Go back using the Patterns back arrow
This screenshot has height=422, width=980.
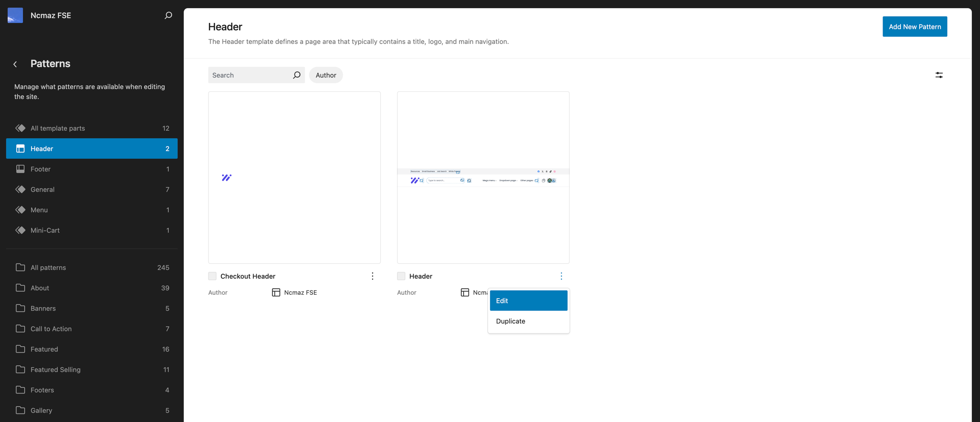[15, 64]
